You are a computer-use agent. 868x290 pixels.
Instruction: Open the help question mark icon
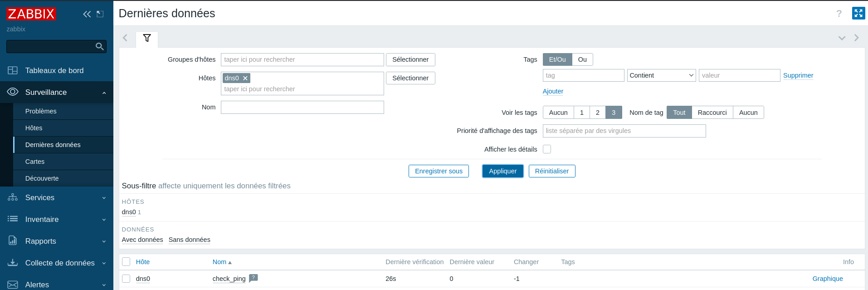[x=839, y=14]
